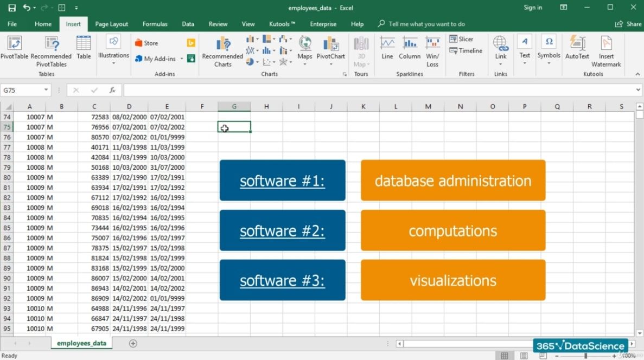This screenshot has height=360, width=644.
Task: Click the PivotTable icon
Action: coord(14,44)
